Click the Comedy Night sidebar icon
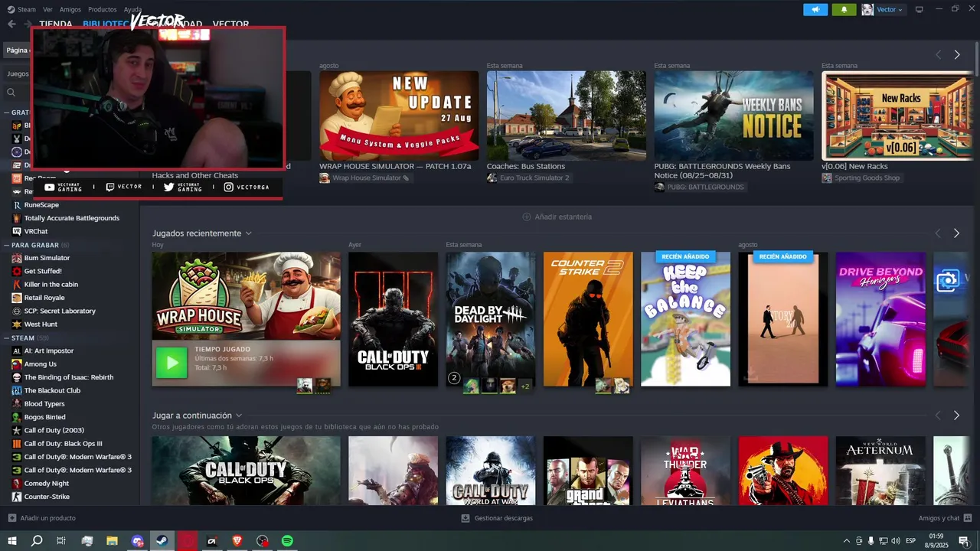This screenshot has height=551, width=980. click(17, 484)
